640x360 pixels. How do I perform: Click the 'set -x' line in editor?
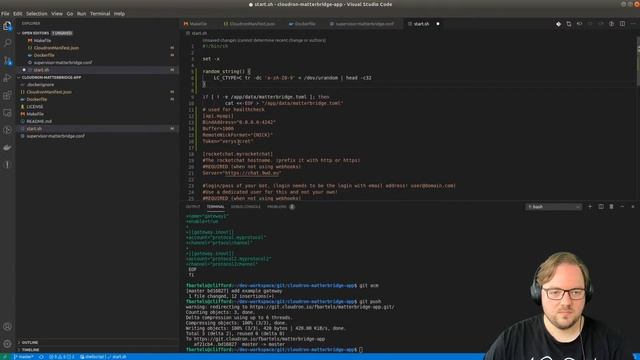coord(211,59)
